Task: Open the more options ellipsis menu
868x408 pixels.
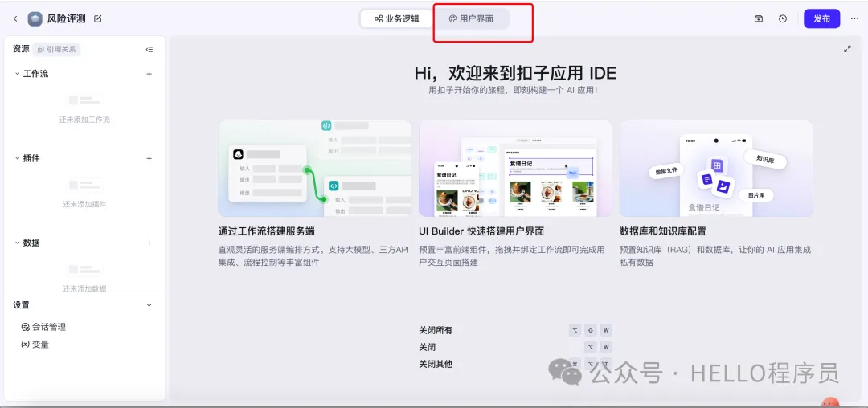Action: pos(854,18)
